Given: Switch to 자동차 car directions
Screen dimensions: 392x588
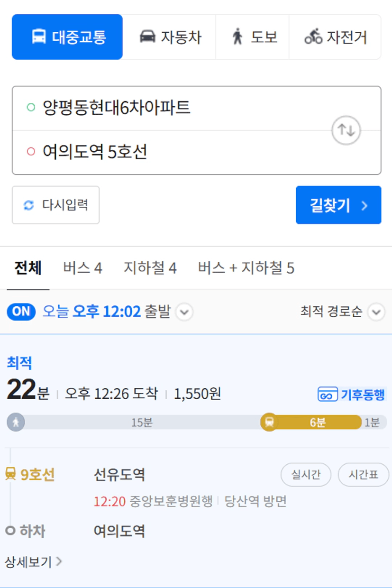Looking at the screenshot, I should (x=169, y=37).
